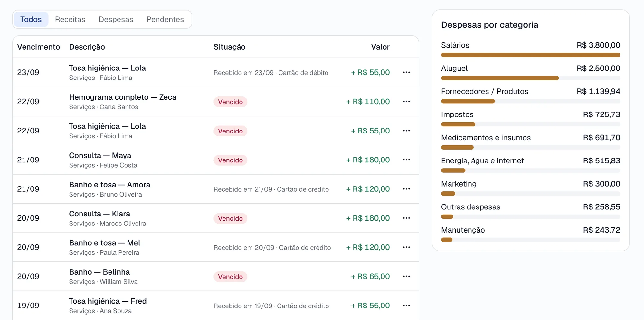Screen dimensions: 644x320
Task: Click the Fornecedores / Produtos progress bar
Action: point(531,101)
